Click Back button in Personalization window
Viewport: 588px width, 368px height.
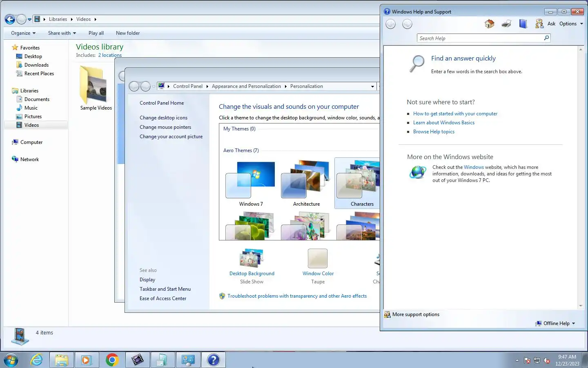(134, 86)
